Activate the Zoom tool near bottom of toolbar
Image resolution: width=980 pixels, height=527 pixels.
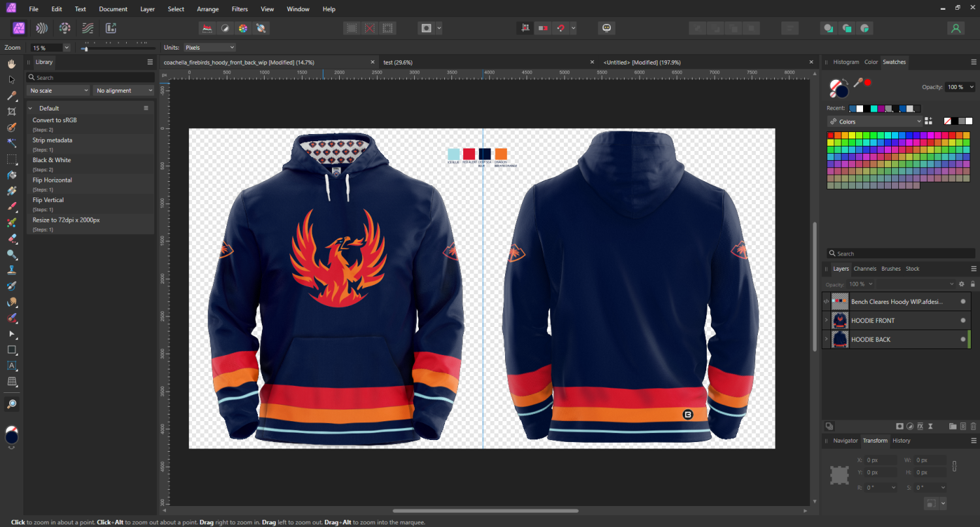pyautogui.click(x=11, y=403)
